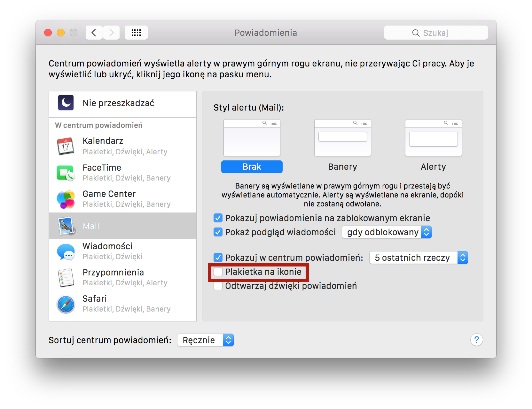Viewport: 532px width, 409px height.
Task: Click the Szukaj search field
Action: click(x=436, y=33)
